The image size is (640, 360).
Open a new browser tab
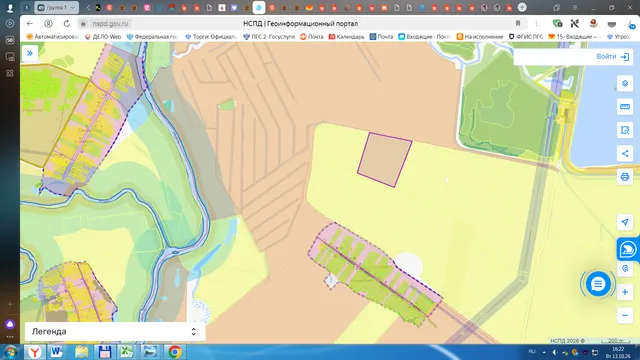[522, 7]
